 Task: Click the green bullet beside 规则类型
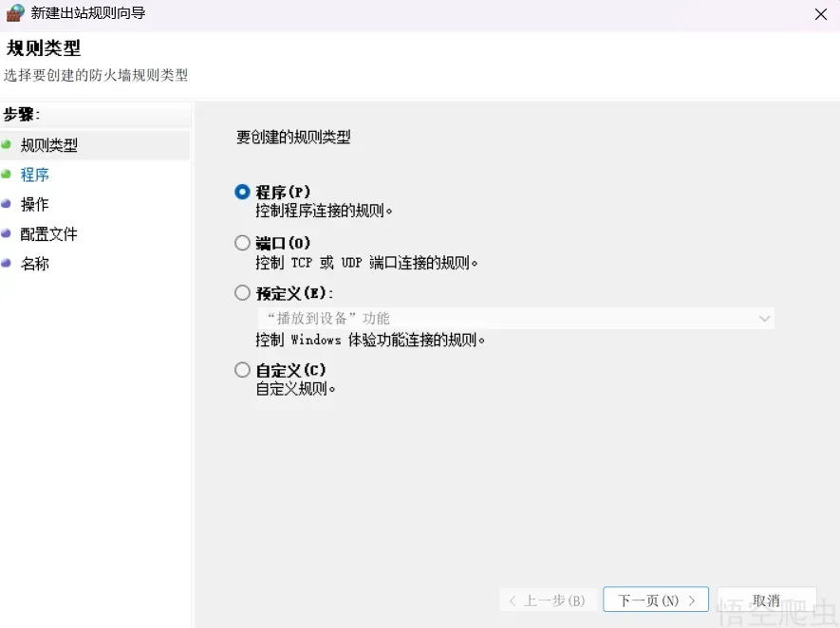(7, 145)
